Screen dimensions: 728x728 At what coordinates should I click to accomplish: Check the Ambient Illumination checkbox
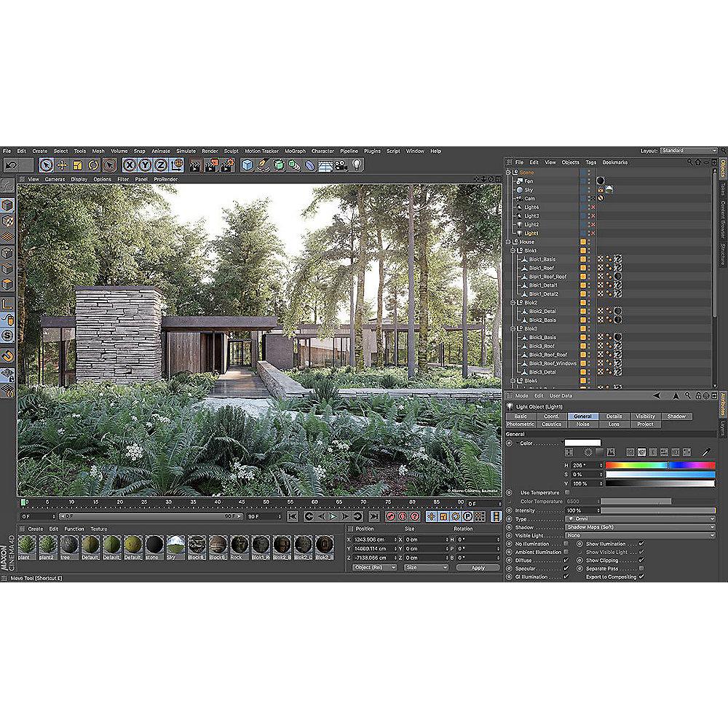(x=566, y=553)
